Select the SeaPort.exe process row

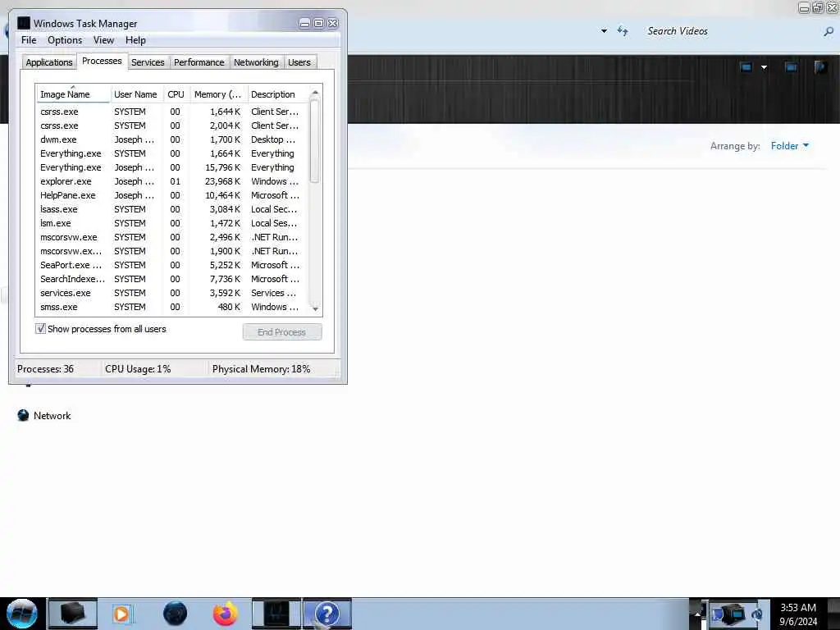[171, 265]
